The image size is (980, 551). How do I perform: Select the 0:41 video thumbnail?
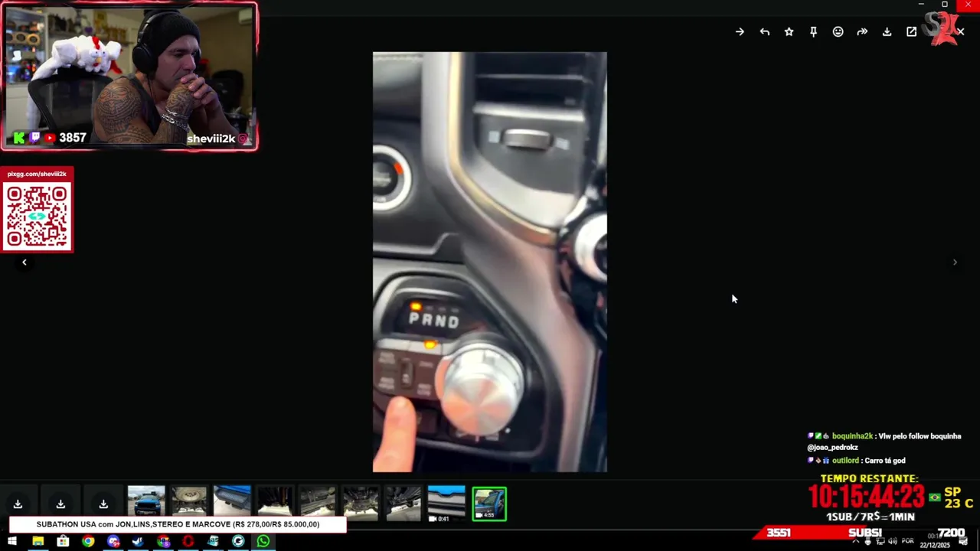click(446, 504)
